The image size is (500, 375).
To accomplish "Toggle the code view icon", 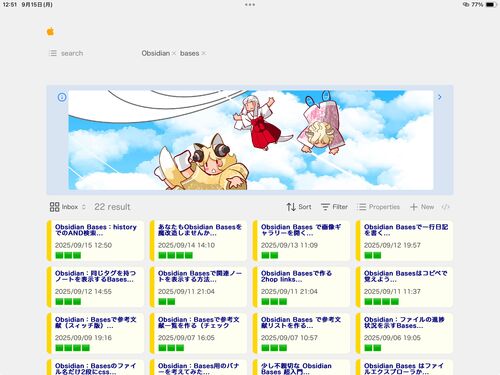I will (445, 207).
